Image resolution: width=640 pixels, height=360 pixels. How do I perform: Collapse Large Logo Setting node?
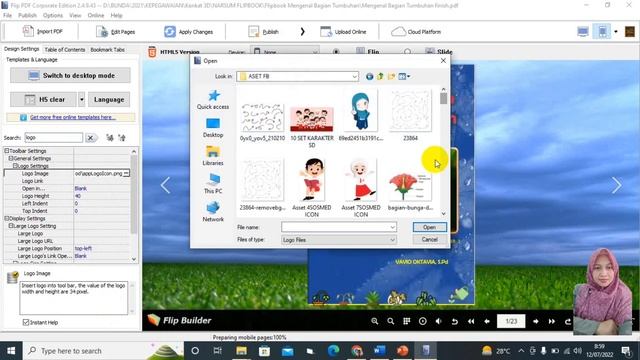click(x=11, y=226)
